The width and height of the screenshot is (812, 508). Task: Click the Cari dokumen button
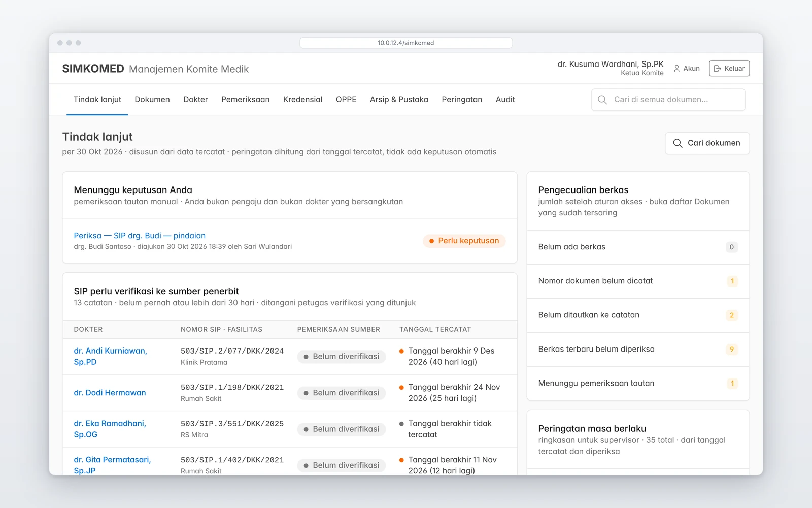coord(707,143)
